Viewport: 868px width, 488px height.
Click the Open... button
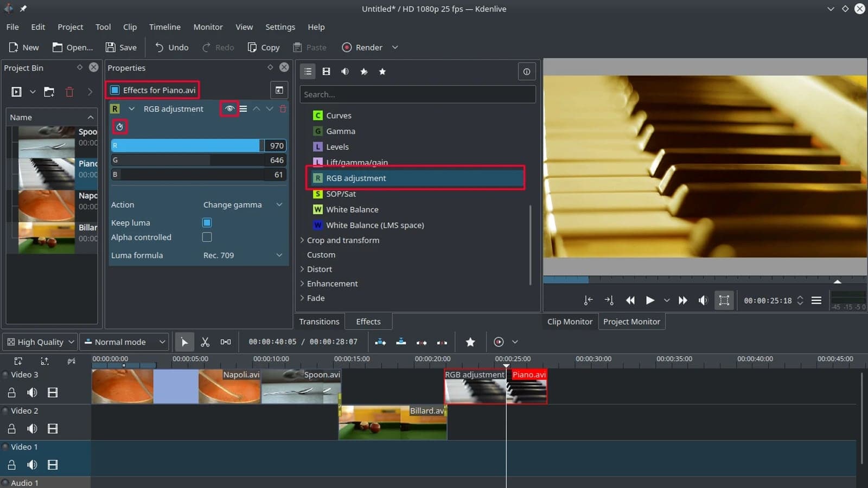point(73,48)
